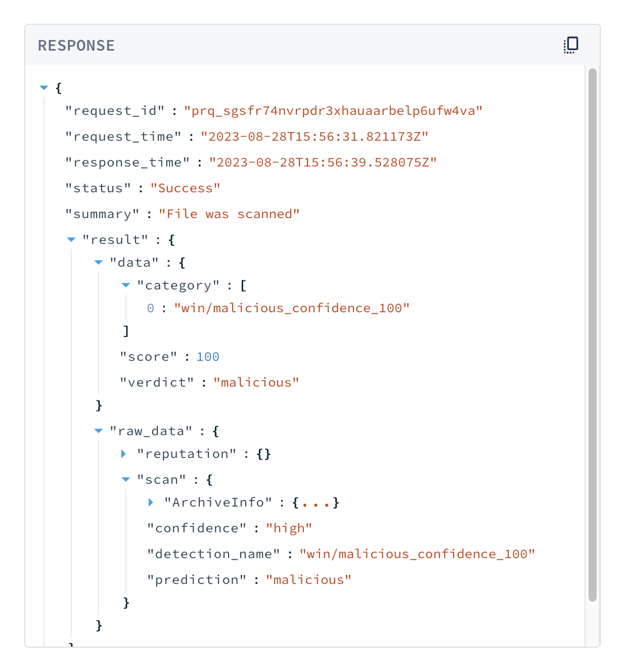Click the verdict "malicious" value
Image resolution: width=624 pixels, height=672 pixels.
pos(256,383)
